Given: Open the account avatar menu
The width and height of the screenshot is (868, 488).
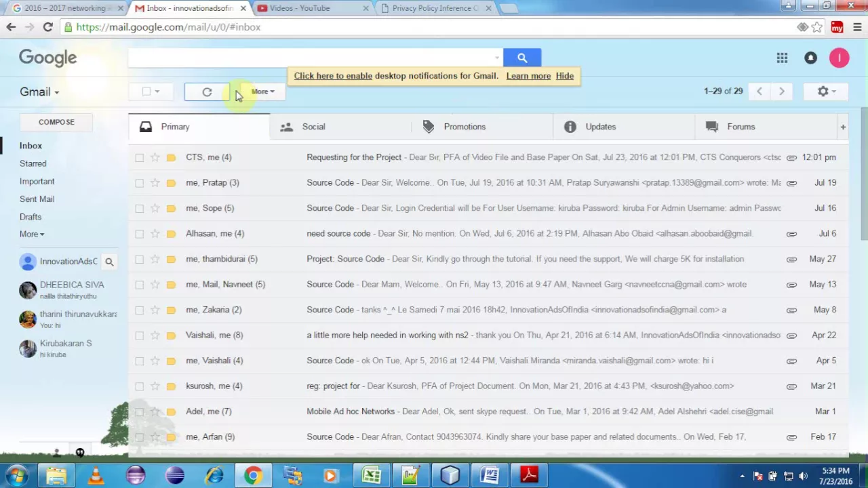Looking at the screenshot, I should (x=839, y=58).
